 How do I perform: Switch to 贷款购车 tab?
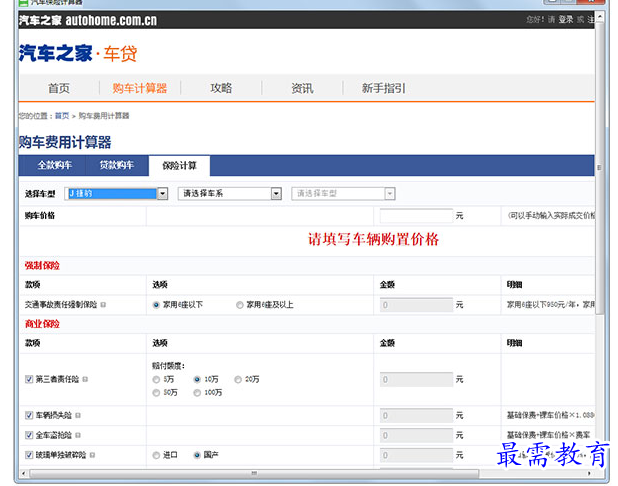pos(117,165)
